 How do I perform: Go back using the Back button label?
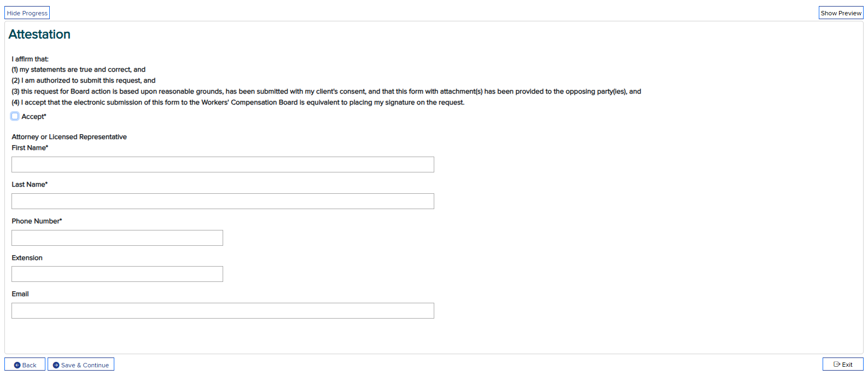30,365
